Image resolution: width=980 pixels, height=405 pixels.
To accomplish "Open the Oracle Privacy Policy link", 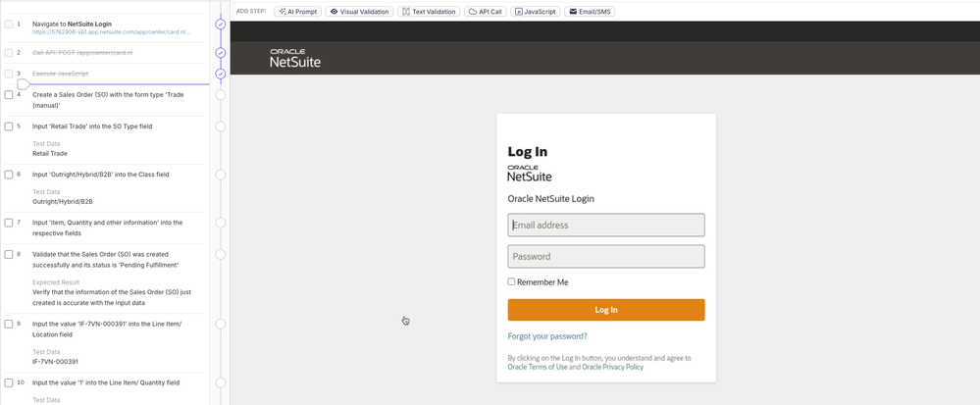I will (x=613, y=367).
